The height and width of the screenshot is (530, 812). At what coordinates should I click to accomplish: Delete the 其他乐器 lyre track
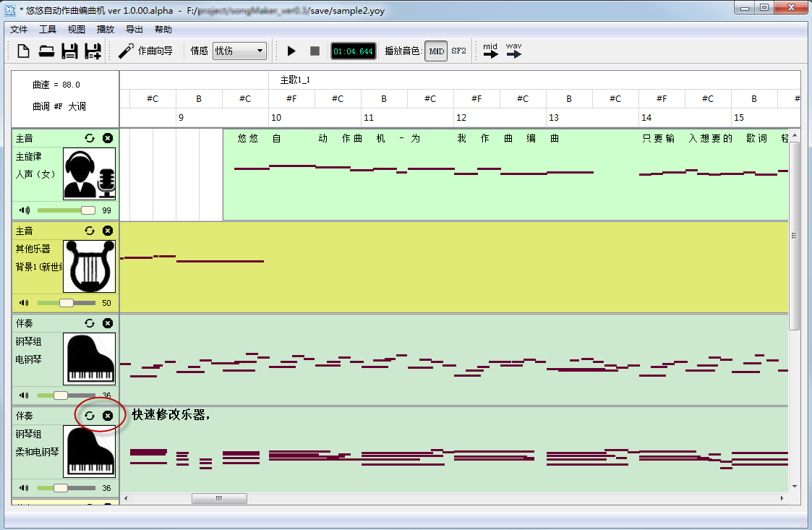108,231
